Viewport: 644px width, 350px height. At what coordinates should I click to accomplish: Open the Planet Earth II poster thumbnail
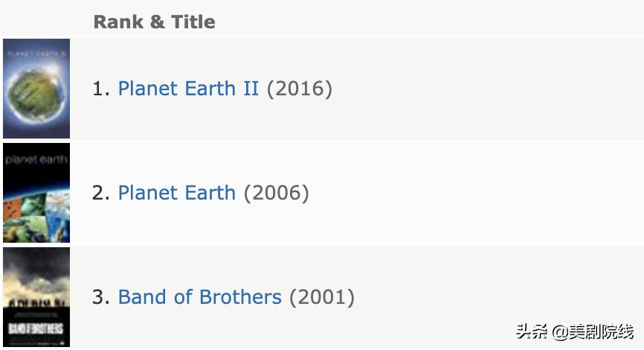(36, 89)
